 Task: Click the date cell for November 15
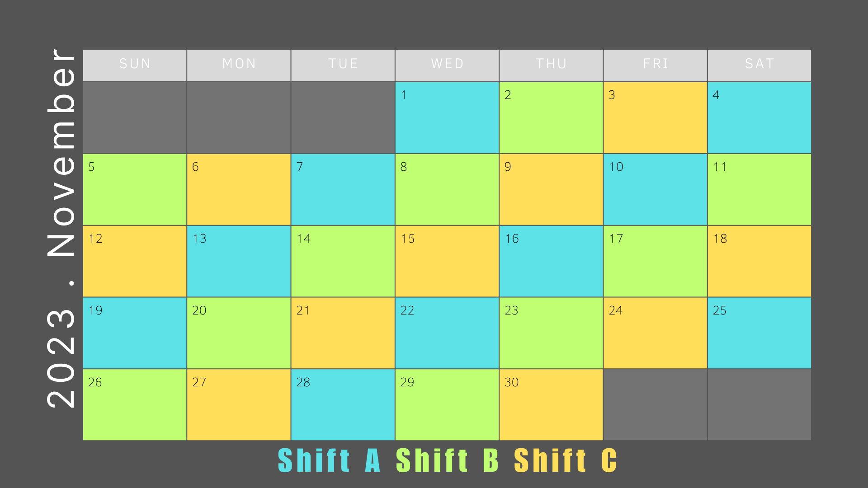point(447,261)
